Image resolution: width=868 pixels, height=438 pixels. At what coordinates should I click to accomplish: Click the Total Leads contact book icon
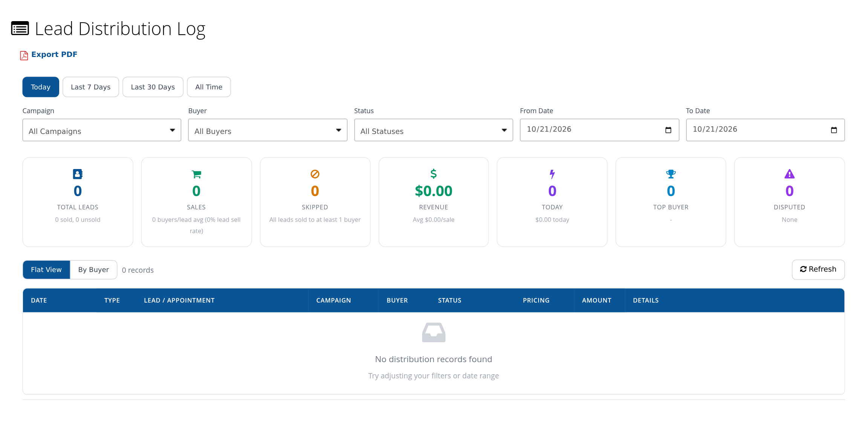click(x=78, y=174)
